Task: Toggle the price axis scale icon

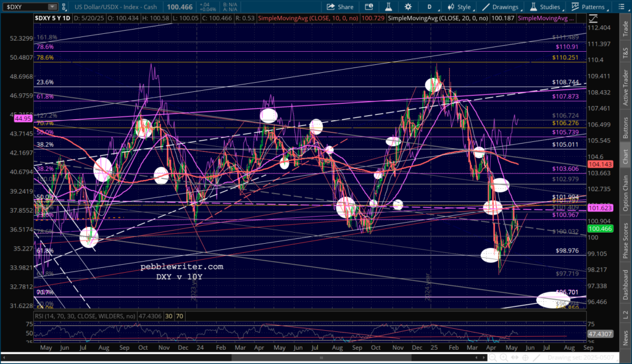Action: click(x=594, y=18)
